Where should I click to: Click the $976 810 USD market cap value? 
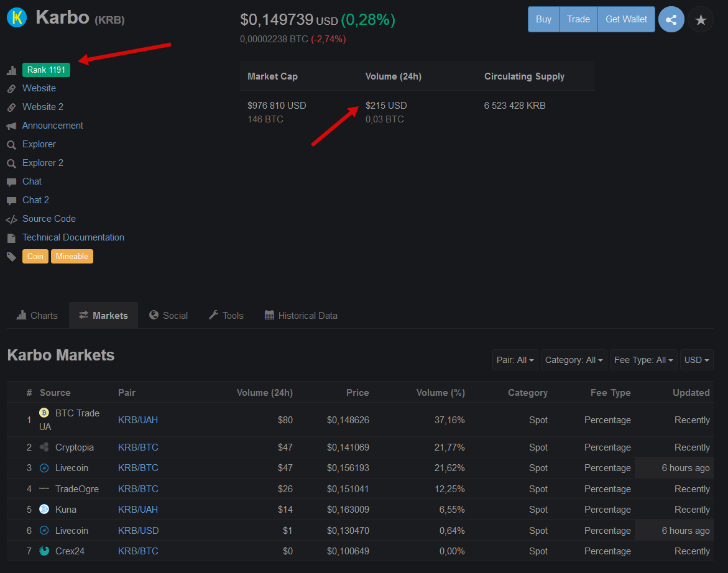[x=277, y=105]
